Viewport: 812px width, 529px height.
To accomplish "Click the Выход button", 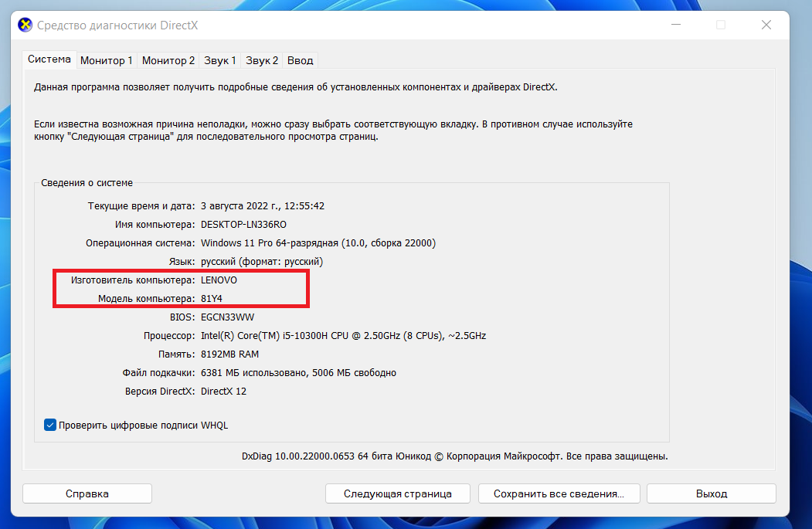I will click(712, 493).
